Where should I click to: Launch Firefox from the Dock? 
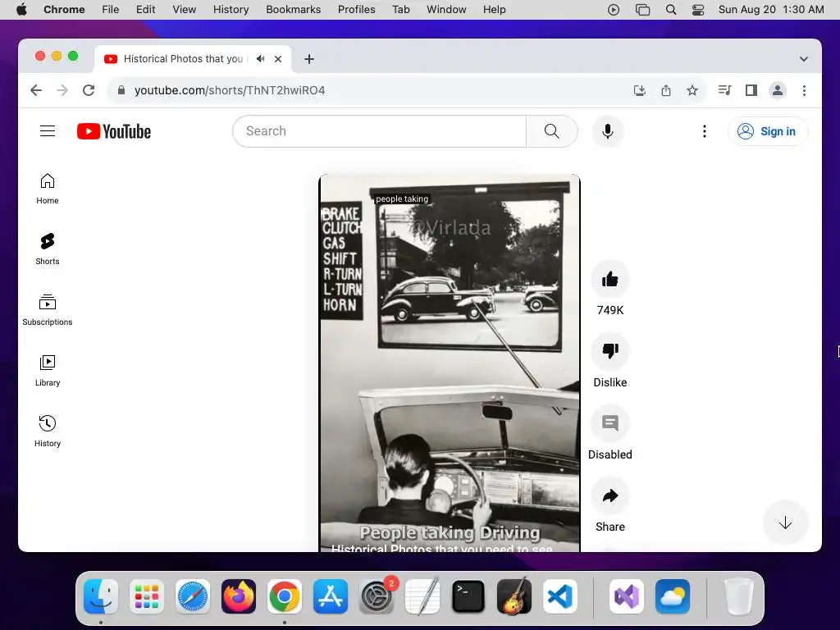click(x=239, y=596)
